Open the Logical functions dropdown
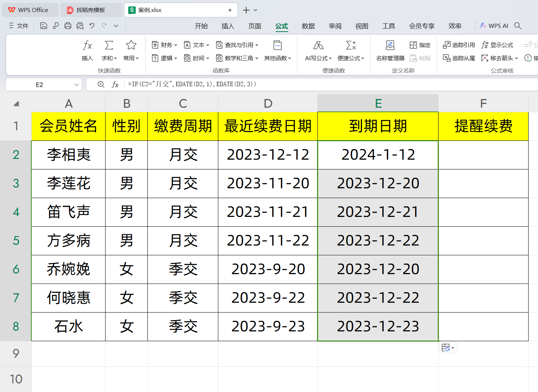Viewport: 538px width, 392px height. [164, 58]
